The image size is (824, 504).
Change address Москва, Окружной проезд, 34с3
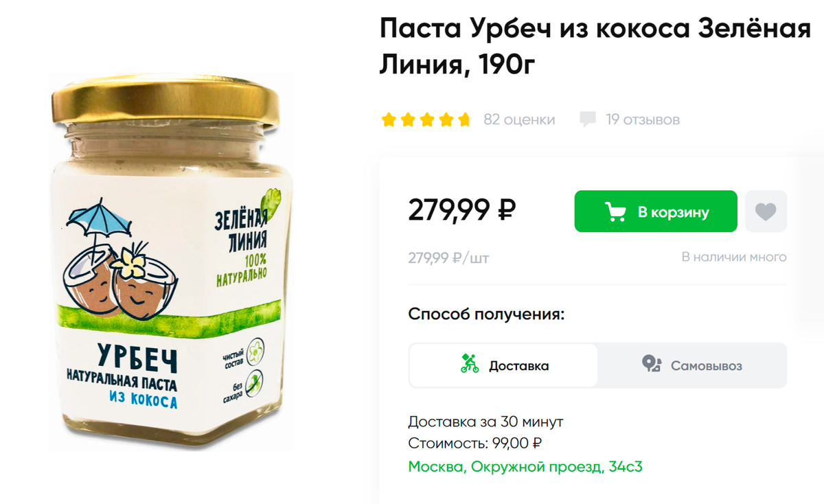click(x=525, y=467)
